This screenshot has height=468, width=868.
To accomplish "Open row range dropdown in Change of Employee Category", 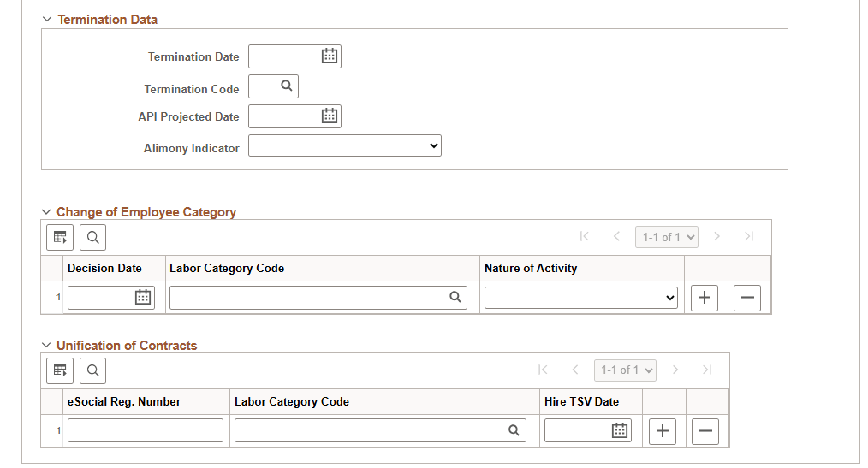I will point(667,237).
